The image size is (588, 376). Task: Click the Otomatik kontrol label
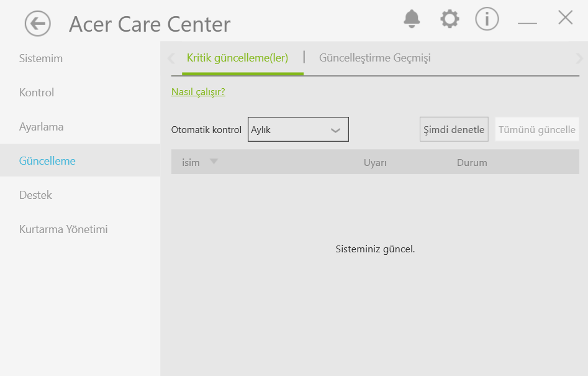(206, 130)
